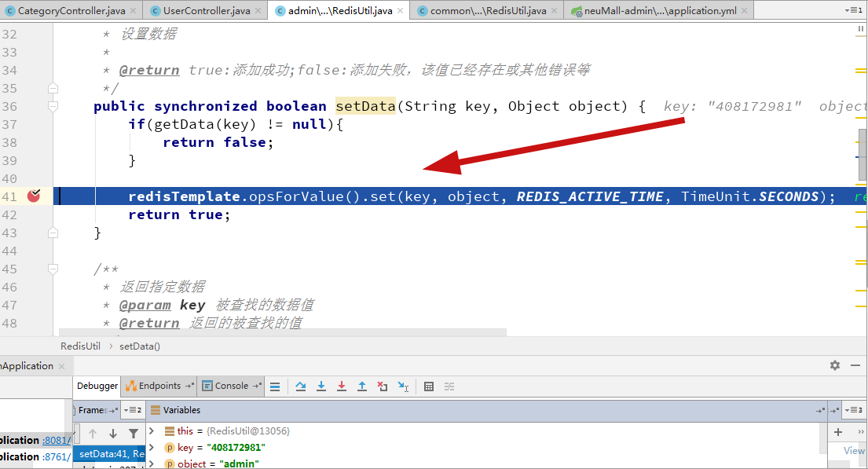Select the Debugger tab

click(x=97, y=386)
